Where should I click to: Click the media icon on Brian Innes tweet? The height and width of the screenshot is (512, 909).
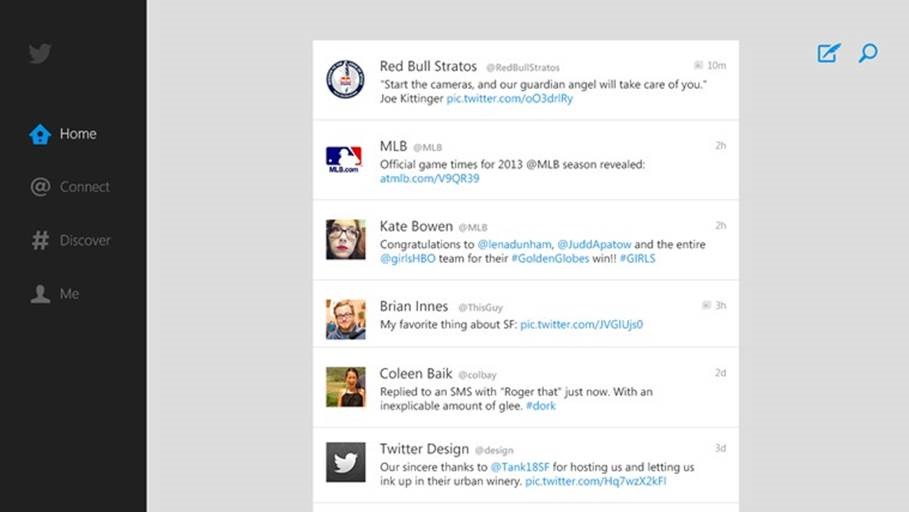point(706,305)
